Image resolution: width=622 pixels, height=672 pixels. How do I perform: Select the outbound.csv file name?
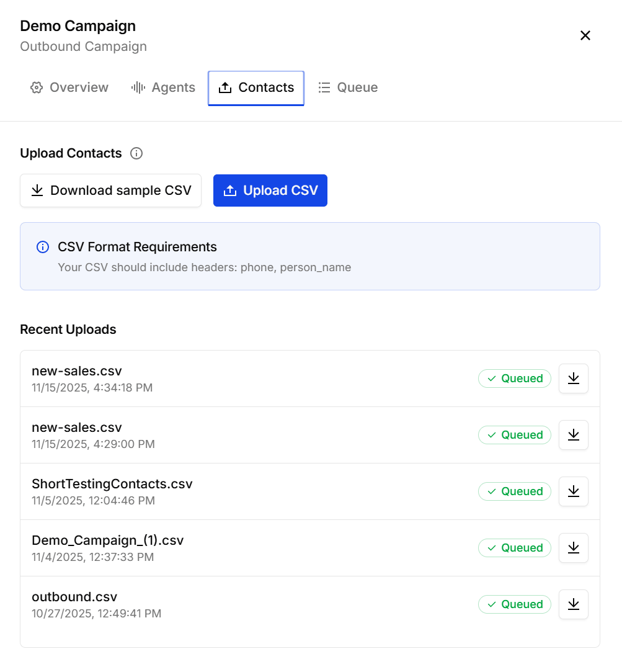tap(74, 596)
